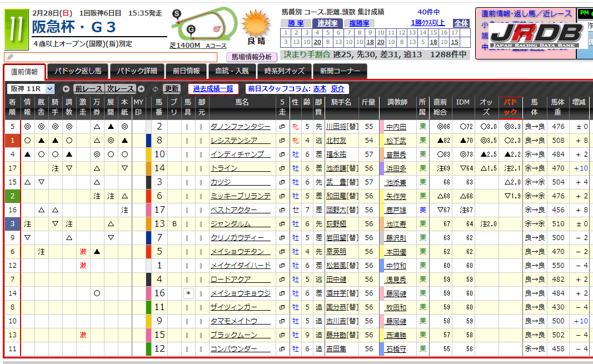593x364 pixels.
Task: Open 5走 popup icon for メイケイダイハード
Action: (282, 266)
